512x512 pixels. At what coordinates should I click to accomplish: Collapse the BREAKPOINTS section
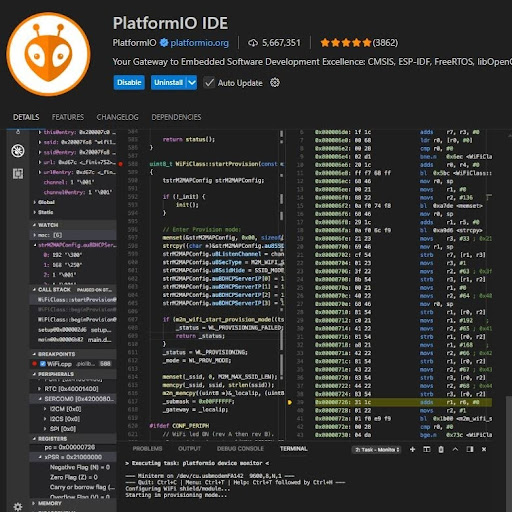click(73, 354)
